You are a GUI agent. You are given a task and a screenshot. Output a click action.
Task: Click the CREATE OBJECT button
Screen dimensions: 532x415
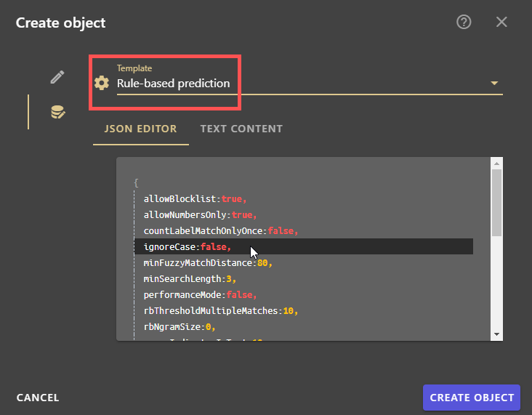[471, 398]
